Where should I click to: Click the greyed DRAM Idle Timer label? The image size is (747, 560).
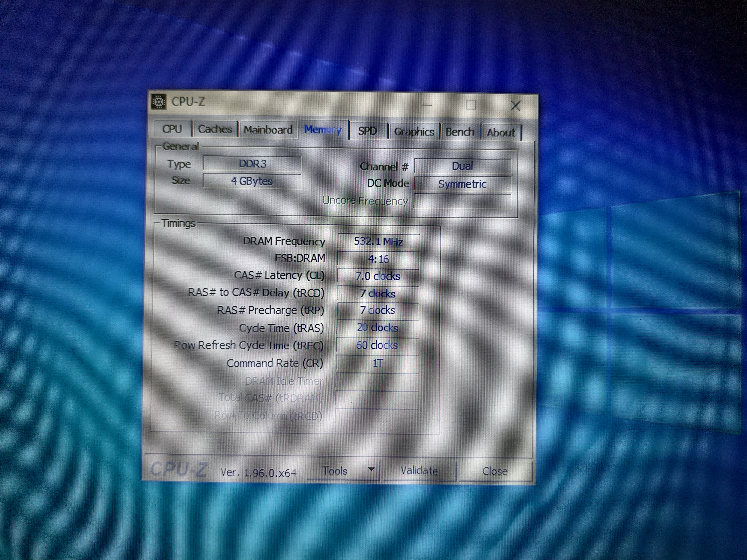[284, 381]
